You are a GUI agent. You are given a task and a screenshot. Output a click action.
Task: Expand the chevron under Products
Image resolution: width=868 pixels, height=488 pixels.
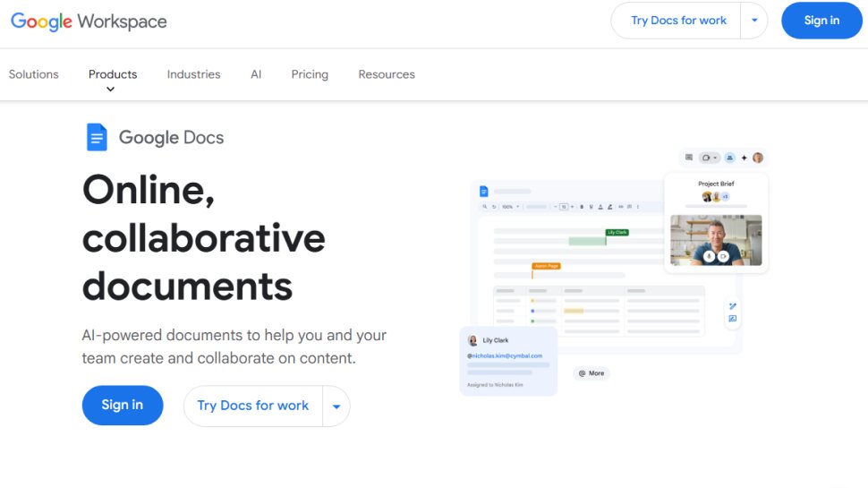(x=111, y=90)
